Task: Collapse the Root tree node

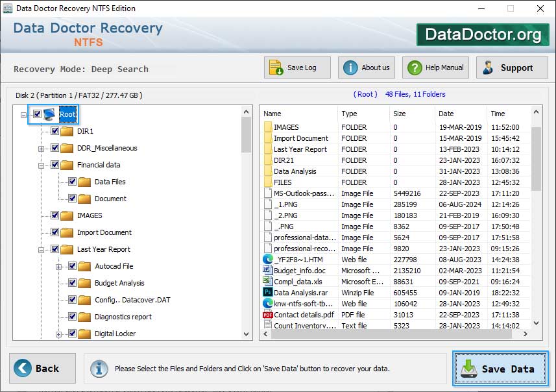Action: 23,115
